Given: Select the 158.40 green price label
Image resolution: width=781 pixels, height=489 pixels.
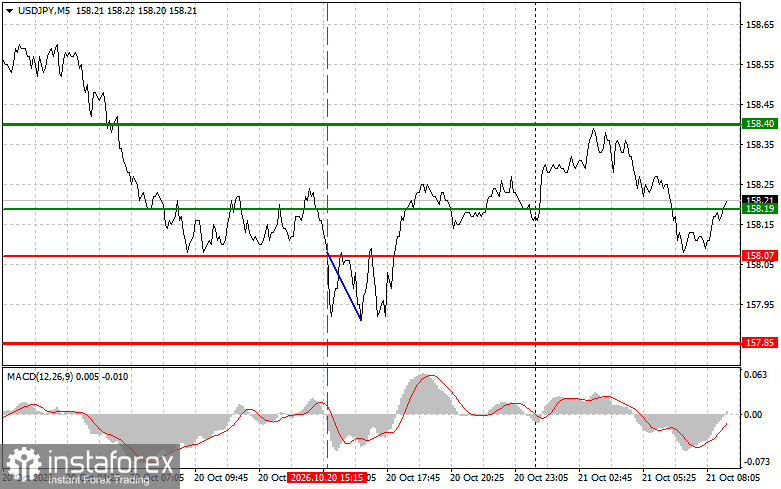Looking at the screenshot, I should pyautogui.click(x=760, y=123).
